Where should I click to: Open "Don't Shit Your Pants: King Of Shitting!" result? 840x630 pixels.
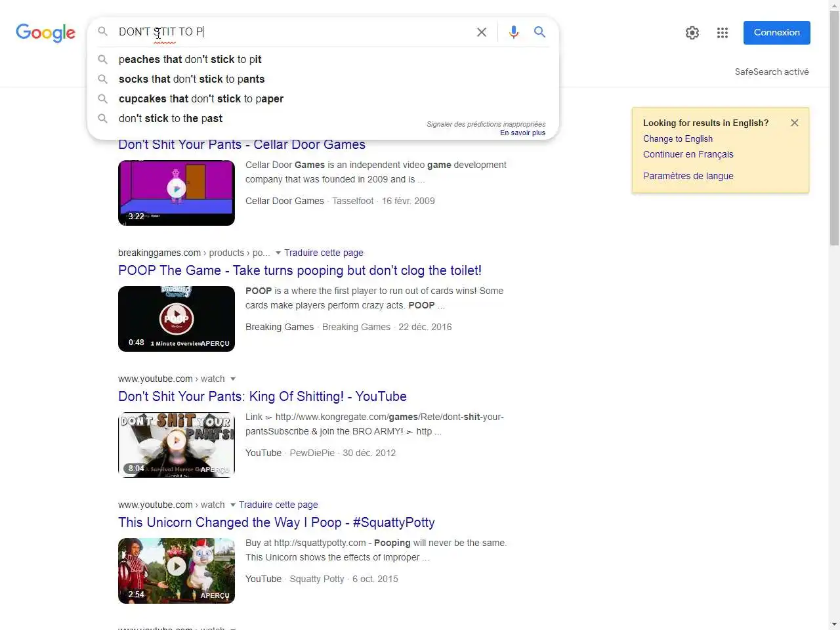click(x=262, y=396)
